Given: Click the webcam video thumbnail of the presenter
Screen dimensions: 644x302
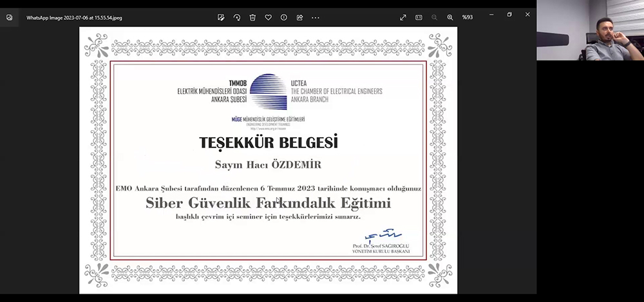Looking at the screenshot, I should point(590,30).
